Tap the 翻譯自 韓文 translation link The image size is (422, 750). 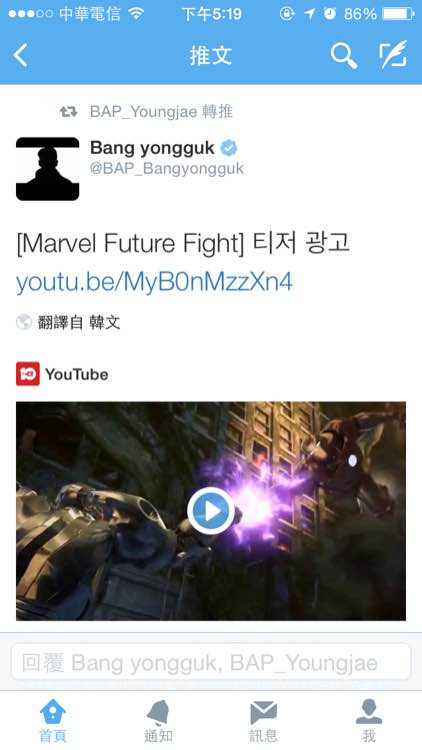[79, 323]
